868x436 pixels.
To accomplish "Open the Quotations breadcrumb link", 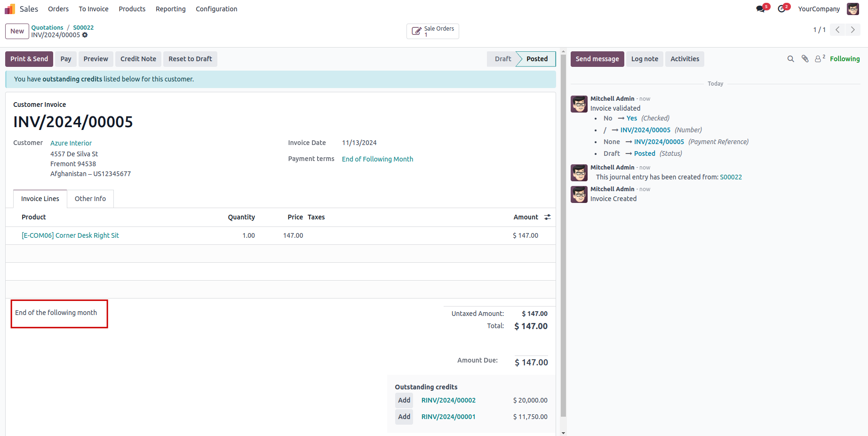I will [x=48, y=28].
